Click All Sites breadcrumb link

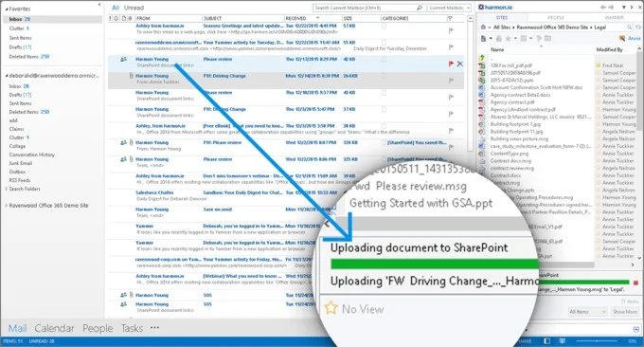point(502,27)
